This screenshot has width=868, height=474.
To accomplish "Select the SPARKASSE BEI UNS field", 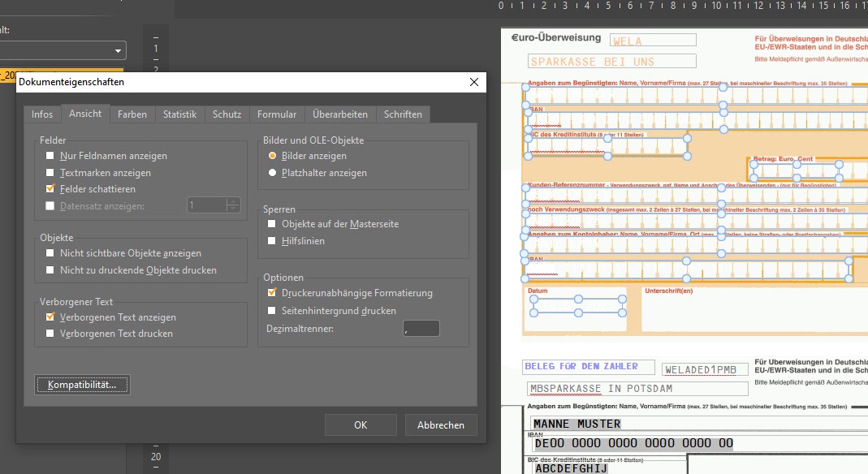I will pyautogui.click(x=611, y=62).
